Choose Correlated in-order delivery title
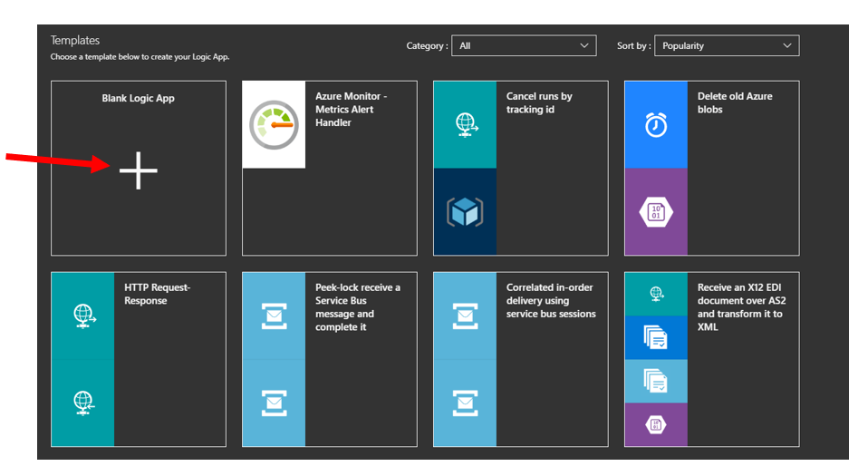This screenshot has width=868, height=466. (551, 300)
